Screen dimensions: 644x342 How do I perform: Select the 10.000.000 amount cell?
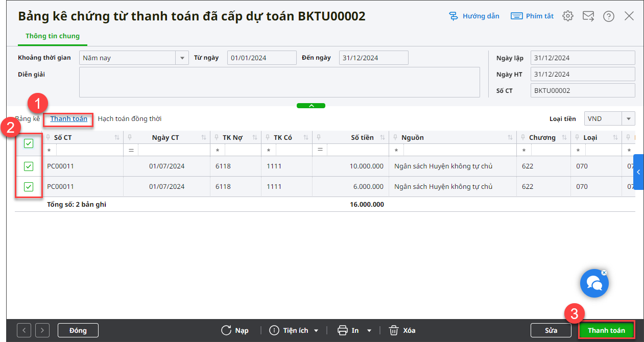click(x=350, y=166)
